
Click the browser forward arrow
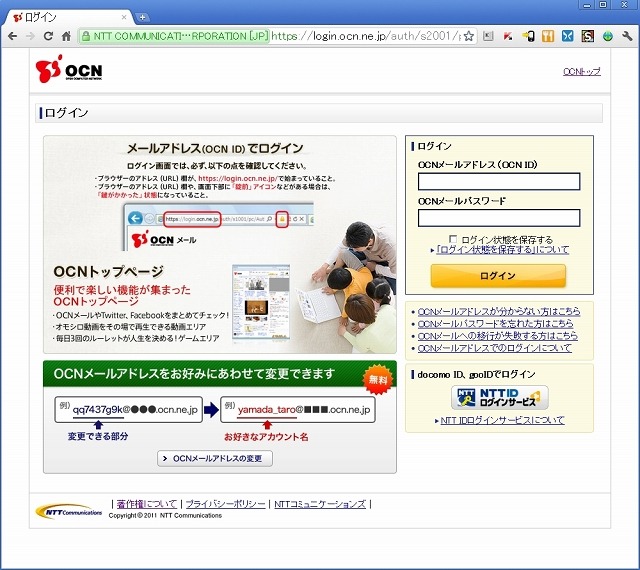[x=30, y=36]
